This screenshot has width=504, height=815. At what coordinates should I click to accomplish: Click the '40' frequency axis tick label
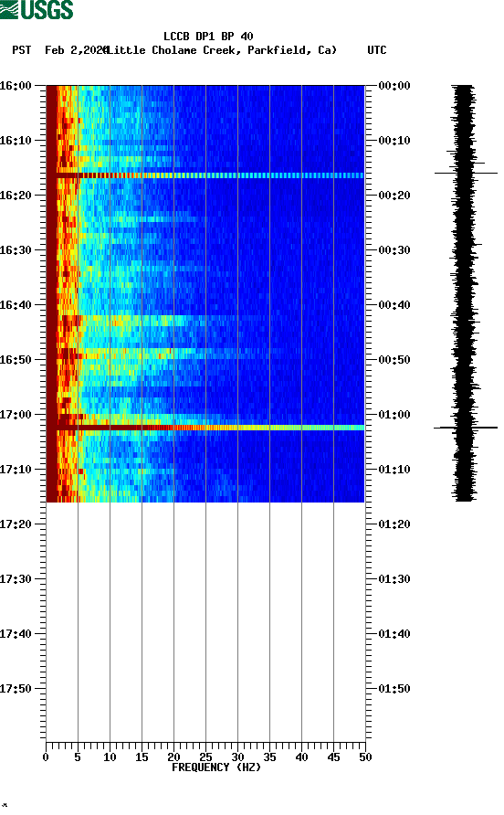[x=301, y=757]
